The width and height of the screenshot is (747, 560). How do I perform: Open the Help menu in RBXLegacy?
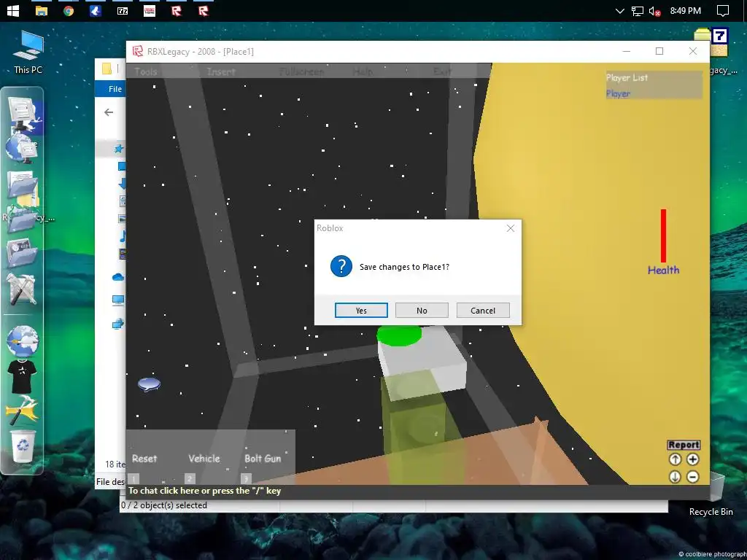pyautogui.click(x=363, y=71)
